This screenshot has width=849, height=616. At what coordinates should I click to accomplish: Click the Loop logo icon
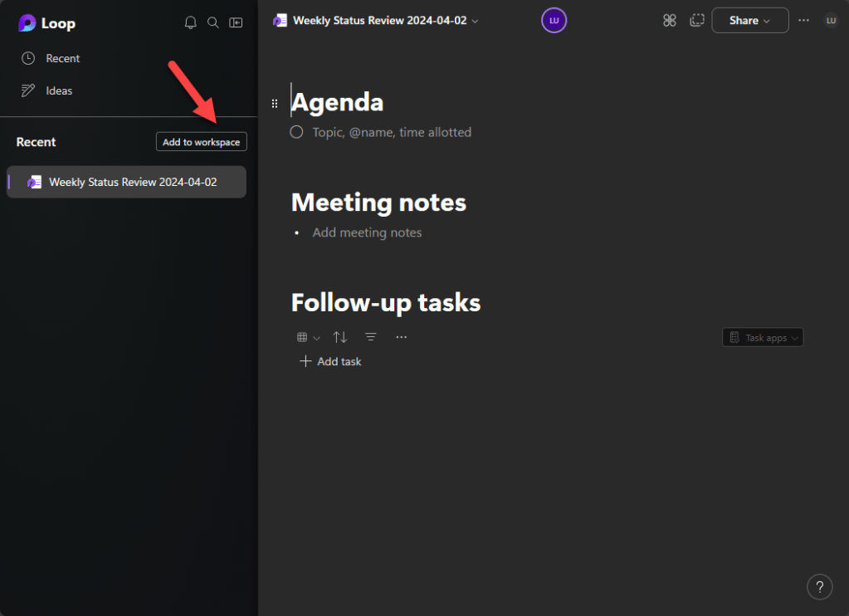[27, 23]
